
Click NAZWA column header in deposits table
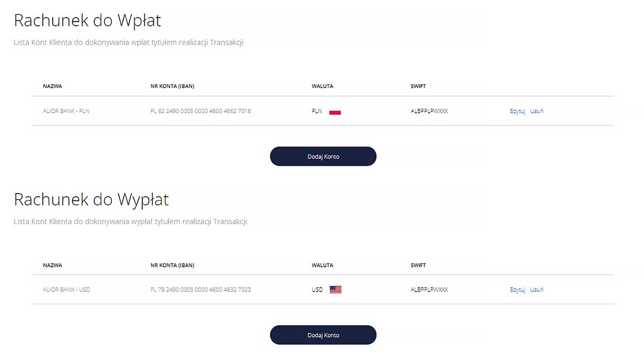53,86
